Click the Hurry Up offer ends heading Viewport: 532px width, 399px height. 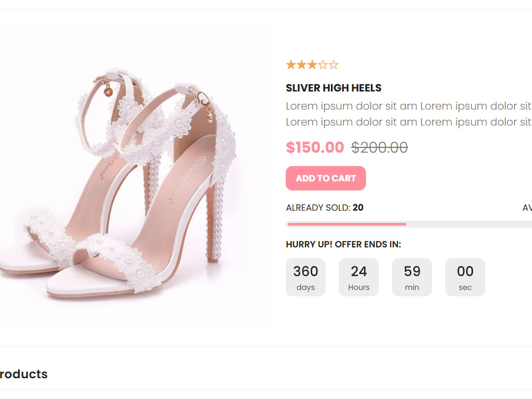coord(343,244)
